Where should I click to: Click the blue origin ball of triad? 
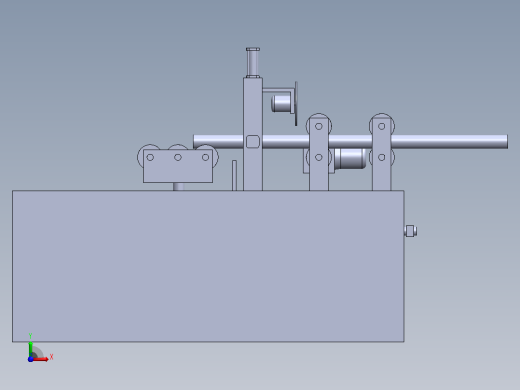[x=31, y=359]
